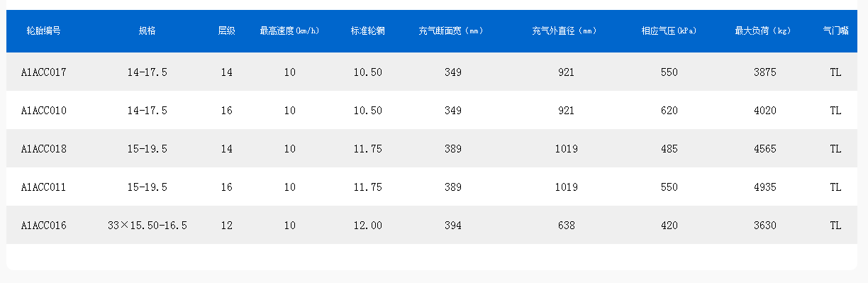
Task: Click the 33×15.50-16.5 specification cell
Action: 147,226
